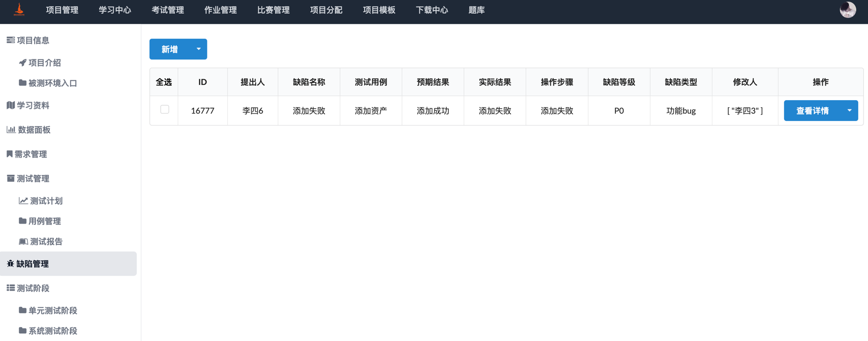Click the folder icon beside 系统测试阶段
Image resolution: width=868 pixels, height=341 pixels.
[22, 331]
